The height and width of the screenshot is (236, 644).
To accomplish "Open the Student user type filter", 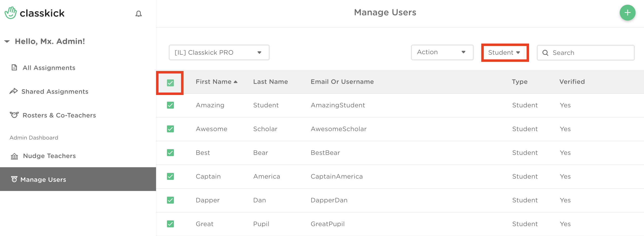I will coord(505,52).
